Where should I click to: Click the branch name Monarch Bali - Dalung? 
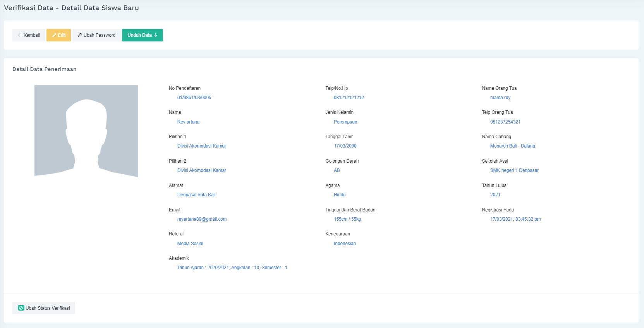(x=512, y=146)
